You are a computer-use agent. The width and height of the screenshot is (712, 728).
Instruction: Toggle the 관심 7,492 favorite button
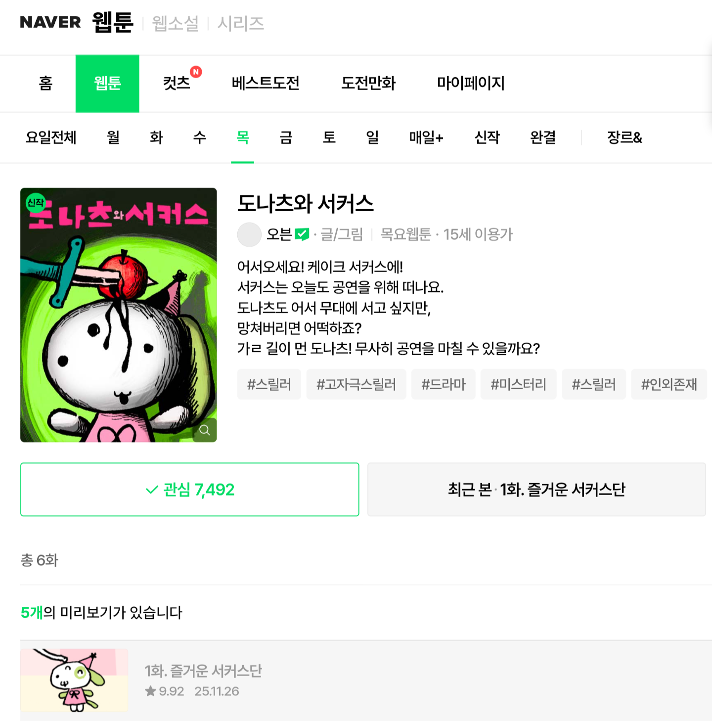coord(190,490)
